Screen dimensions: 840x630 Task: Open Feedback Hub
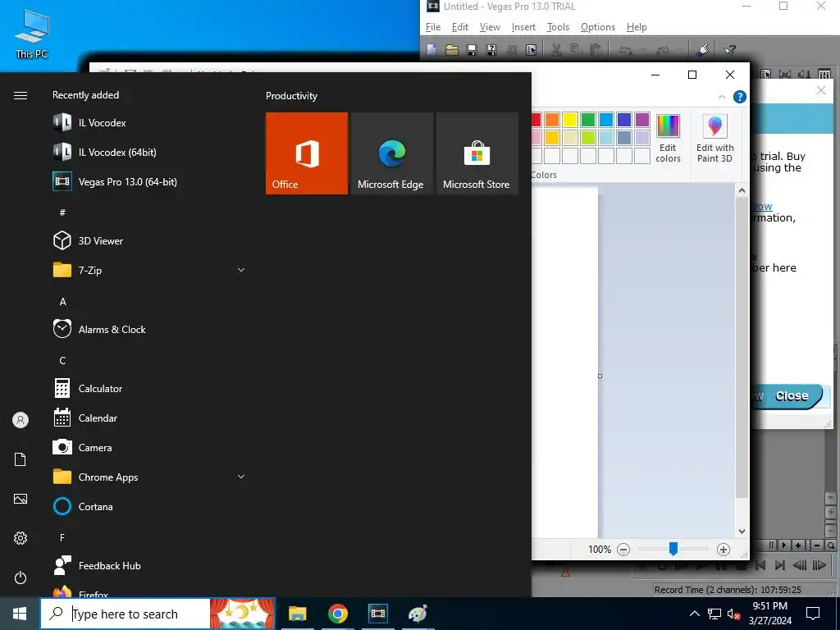(x=149, y=565)
